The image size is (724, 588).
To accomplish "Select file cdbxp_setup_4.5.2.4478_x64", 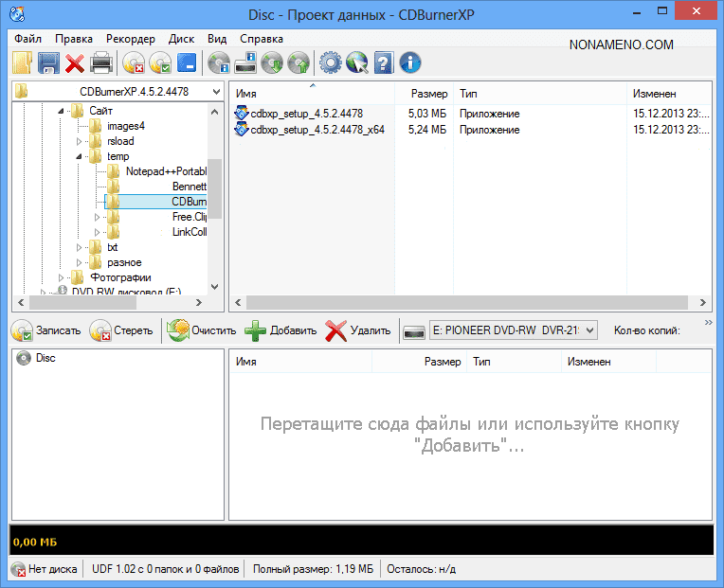I will click(317, 130).
